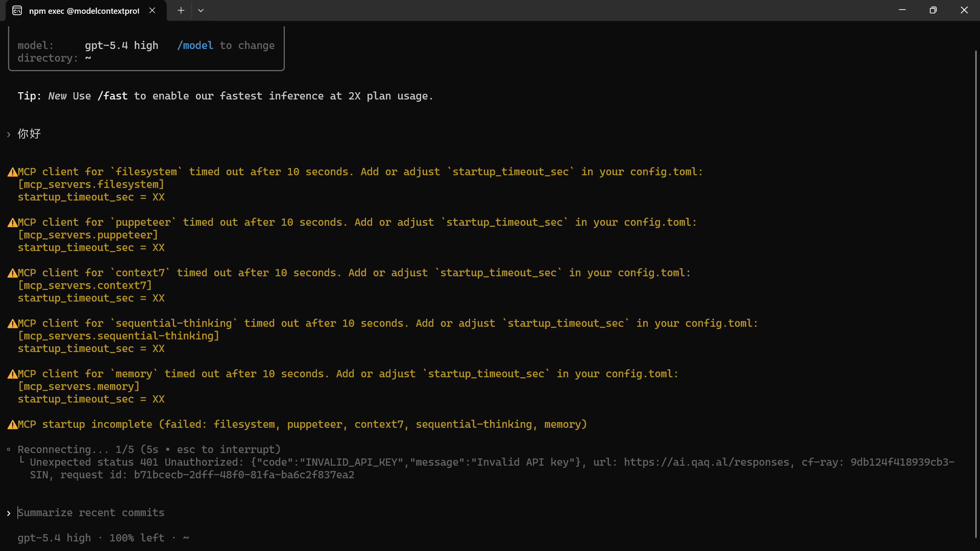
Task: Minimize the terminal window
Action: point(902,10)
